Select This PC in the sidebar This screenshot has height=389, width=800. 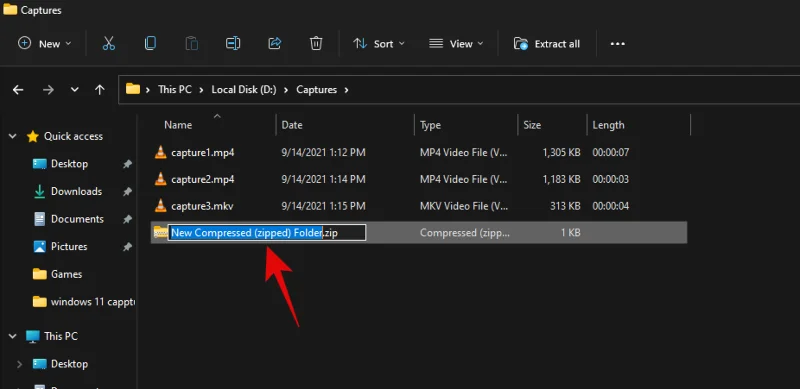tap(61, 336)
